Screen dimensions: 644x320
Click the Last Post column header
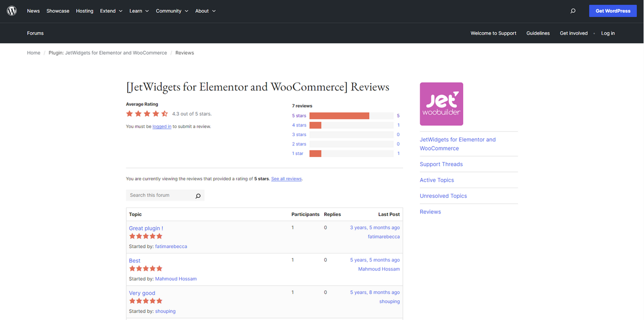tap(389, 214)
